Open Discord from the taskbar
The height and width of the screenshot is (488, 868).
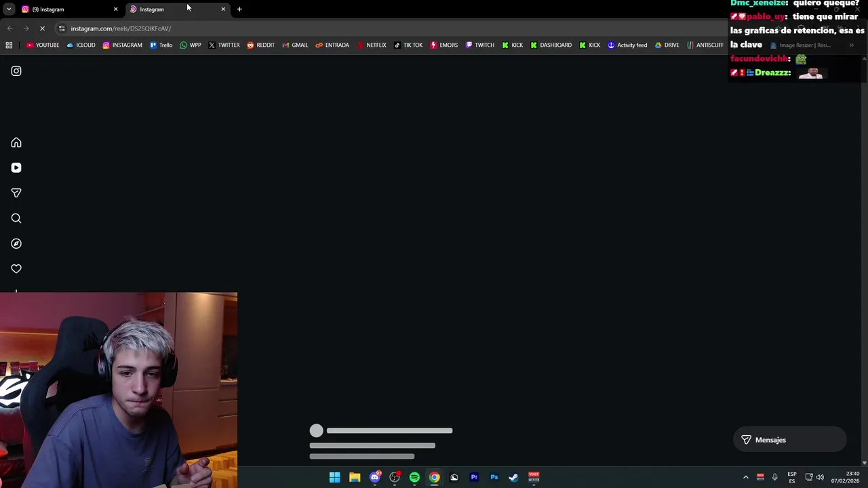pyautogui.click(x=374, y=477)
